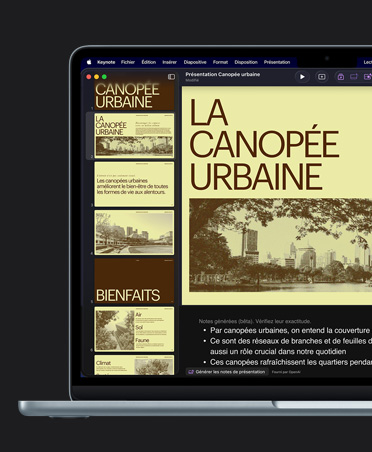372x452 pixels.
Task: Open the Apple menu
Action: click(89, 62)
